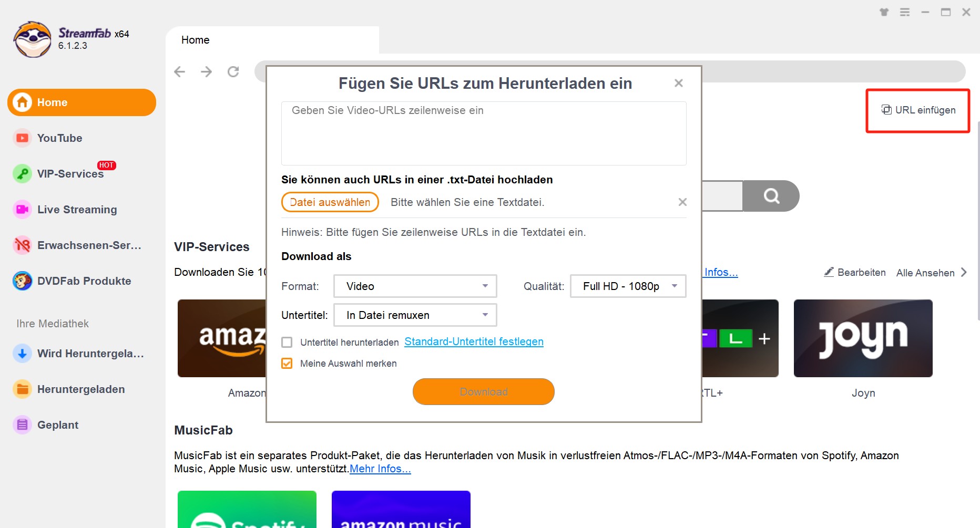Click Alle Ansehen
Image resolution: width=980 pixels, height=528 pixels.
click(x=925, y=273)
